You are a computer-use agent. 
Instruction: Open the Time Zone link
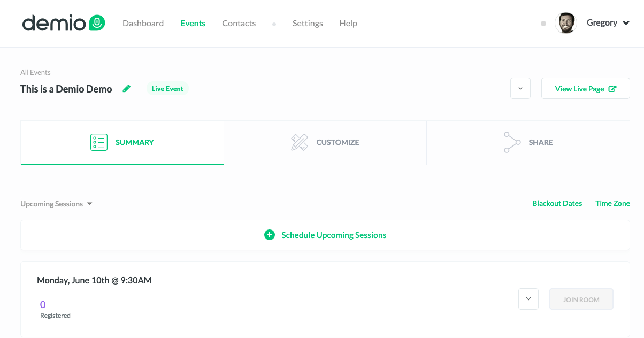pyautogui.click(x=612, y=203)
